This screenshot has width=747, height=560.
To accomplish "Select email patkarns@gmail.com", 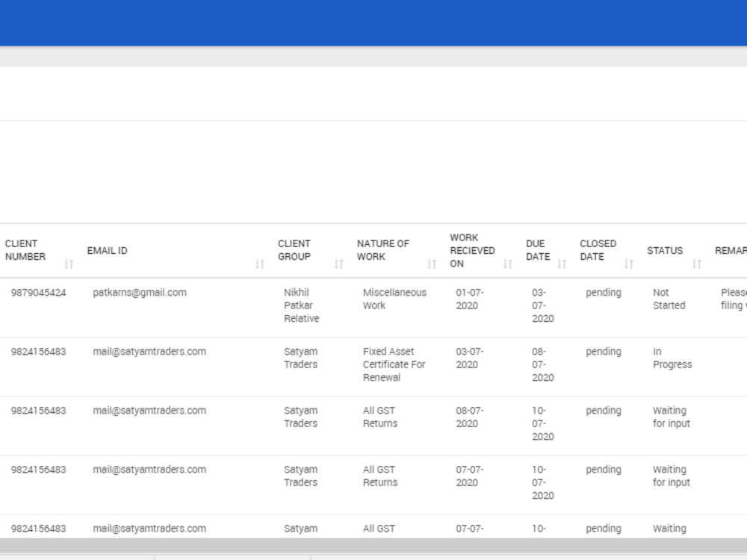I will 140,293.
